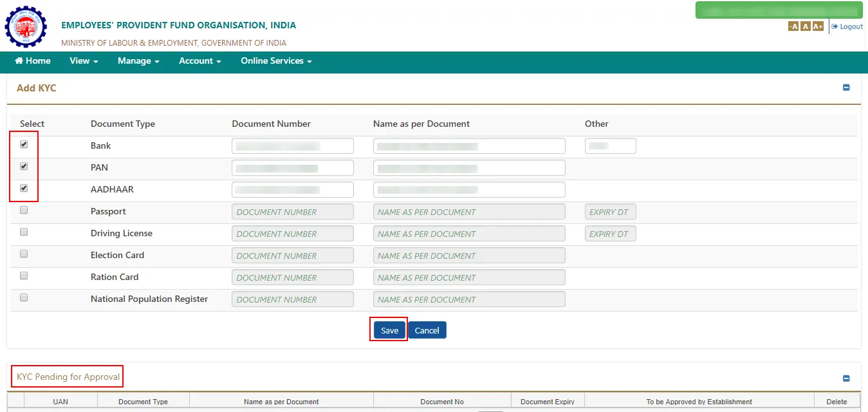Log out using Logout link
868x412 pixels.
(x=847, y=26)
